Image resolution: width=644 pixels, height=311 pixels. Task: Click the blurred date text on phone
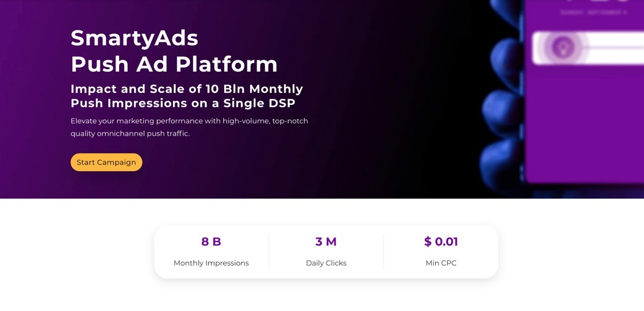click(x=593, y=12)
